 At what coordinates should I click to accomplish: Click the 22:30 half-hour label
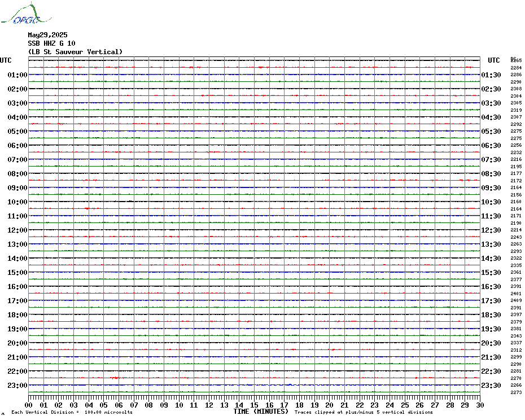coord(491,371)
